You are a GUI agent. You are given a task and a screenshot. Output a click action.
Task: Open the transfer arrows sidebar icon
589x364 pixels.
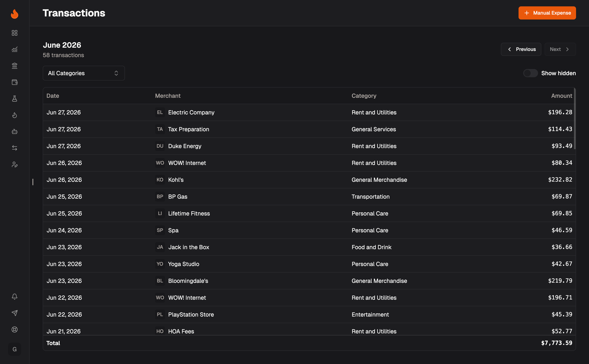[x=14, y=148]
